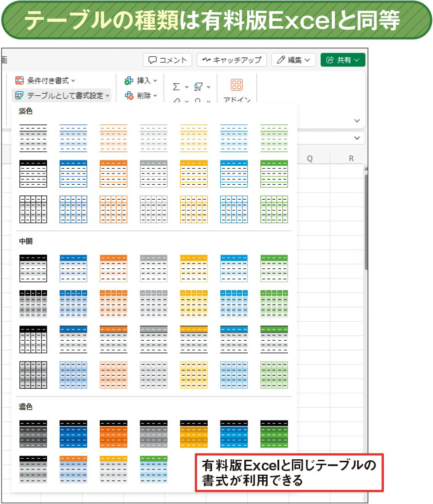Open the 挿入 insert dropdown

[x=141, y=81]
